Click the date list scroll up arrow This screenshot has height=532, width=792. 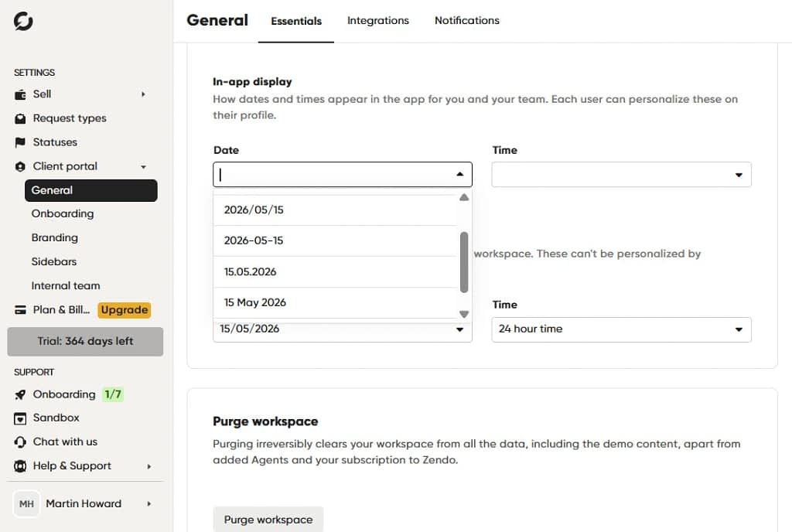464,197
